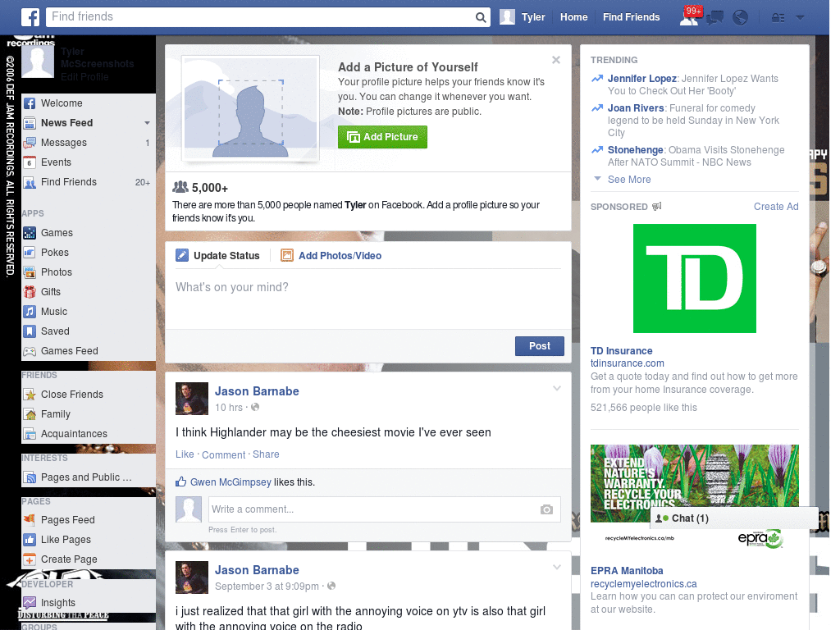Open privacy shortcuts lock icon
The image size is (840, 630).
click(778, 18)
